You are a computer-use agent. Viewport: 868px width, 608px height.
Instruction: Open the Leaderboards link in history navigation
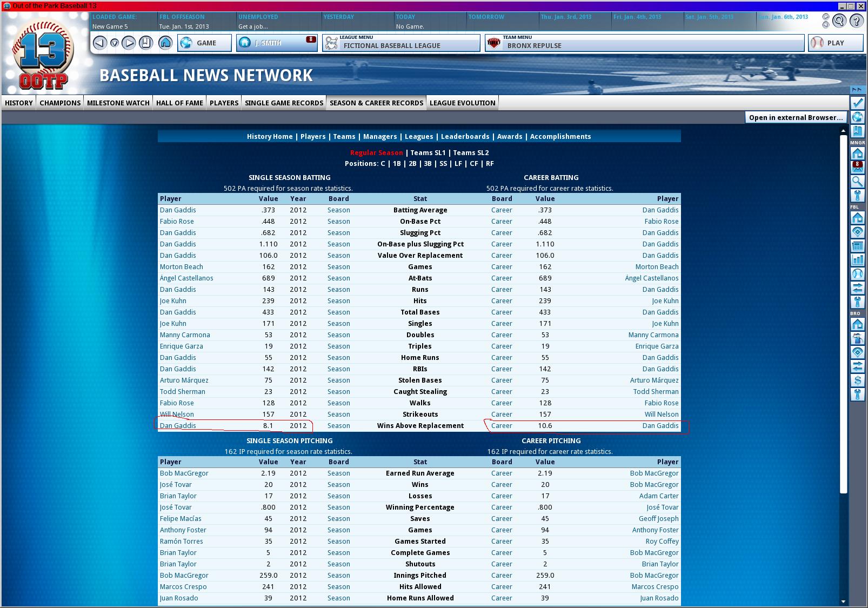click(x=465, y=137)
